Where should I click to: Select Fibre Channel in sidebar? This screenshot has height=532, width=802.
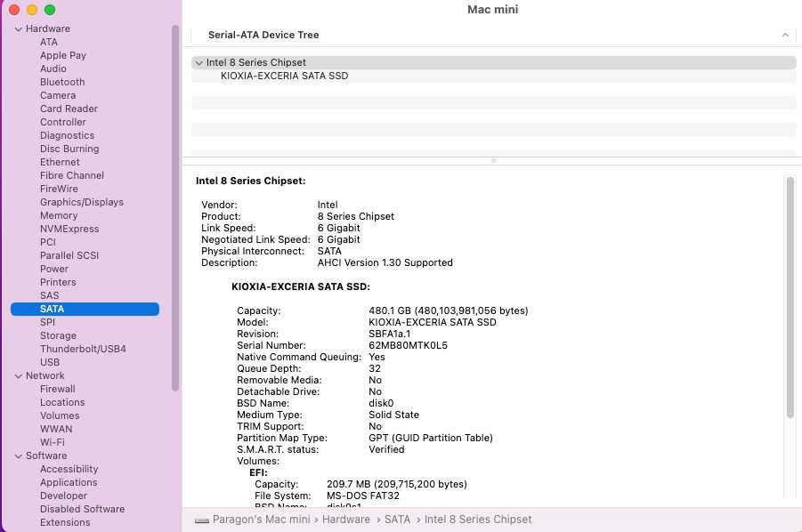point(72,174)
